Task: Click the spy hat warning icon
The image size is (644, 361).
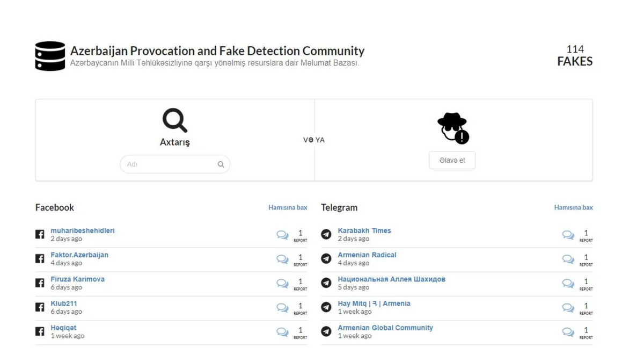Action: coord(453,128)
